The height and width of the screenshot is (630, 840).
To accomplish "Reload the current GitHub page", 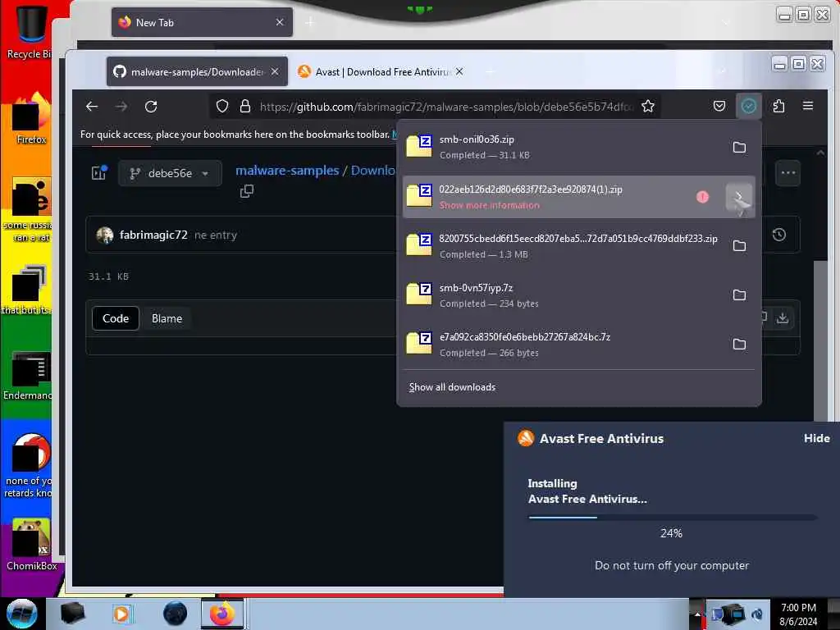I will click(151, 107).
